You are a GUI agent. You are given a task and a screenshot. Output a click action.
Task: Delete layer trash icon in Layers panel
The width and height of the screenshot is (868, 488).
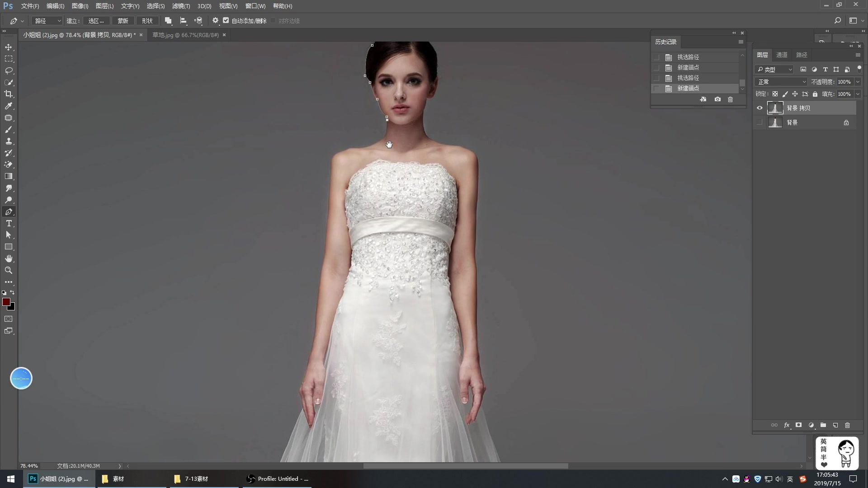coord(848,425)
